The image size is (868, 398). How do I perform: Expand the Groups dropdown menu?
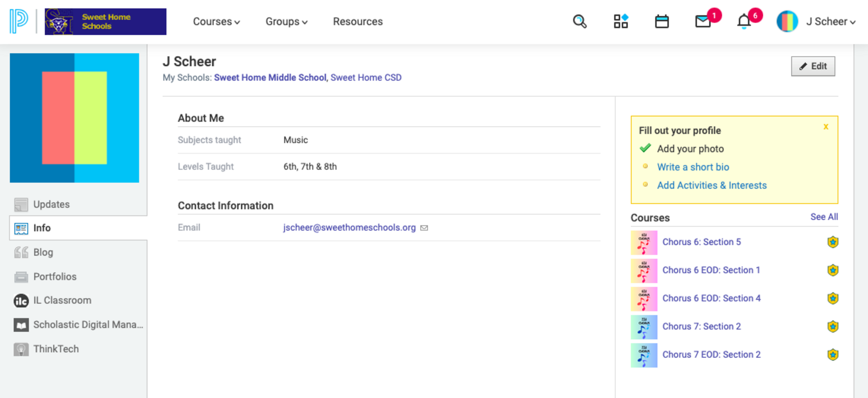[286, 22]
